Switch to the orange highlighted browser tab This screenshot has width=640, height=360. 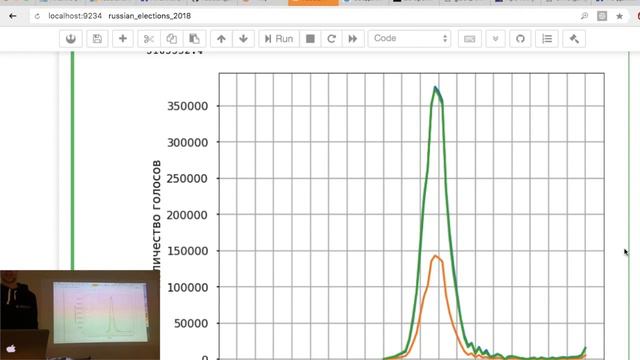click(313, 2)
